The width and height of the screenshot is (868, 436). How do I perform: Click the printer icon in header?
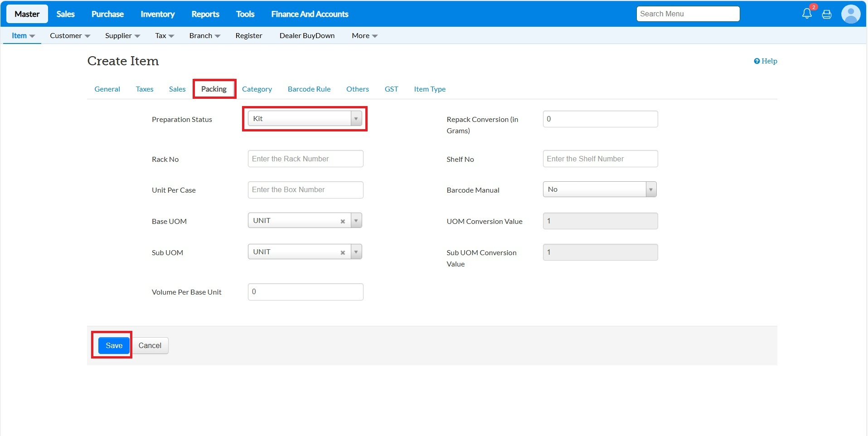(827, 15)
